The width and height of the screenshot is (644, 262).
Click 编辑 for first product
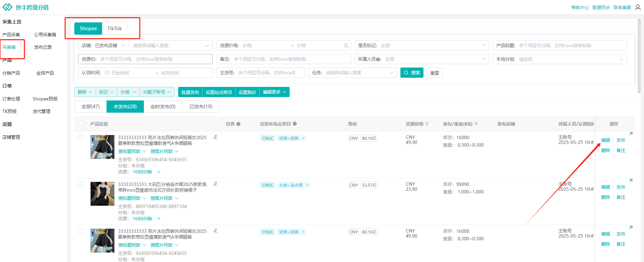tap(606, 140)
